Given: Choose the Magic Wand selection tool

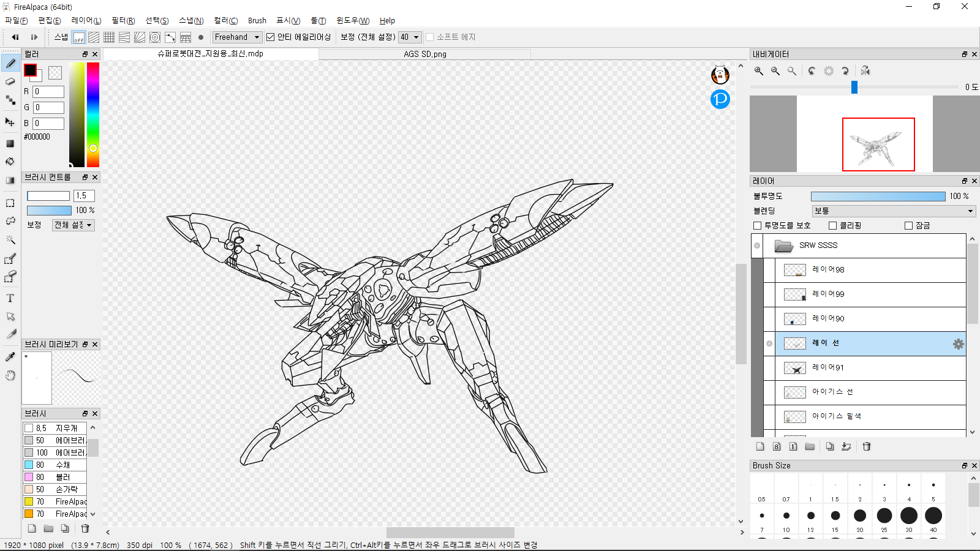Looking at the screenshot, I should pos(10,239).
